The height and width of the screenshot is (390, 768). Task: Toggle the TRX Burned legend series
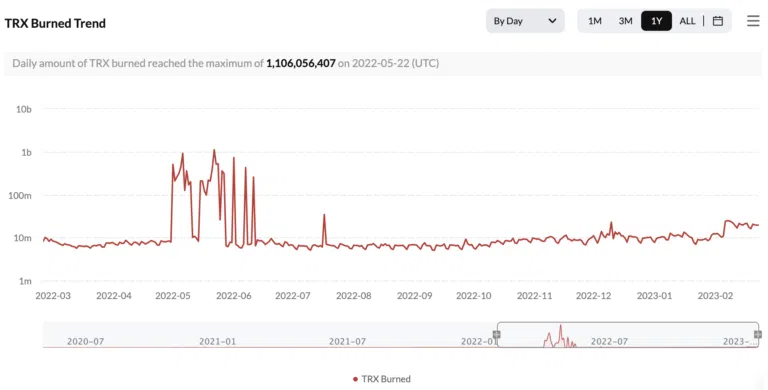(x=382, y=379)
